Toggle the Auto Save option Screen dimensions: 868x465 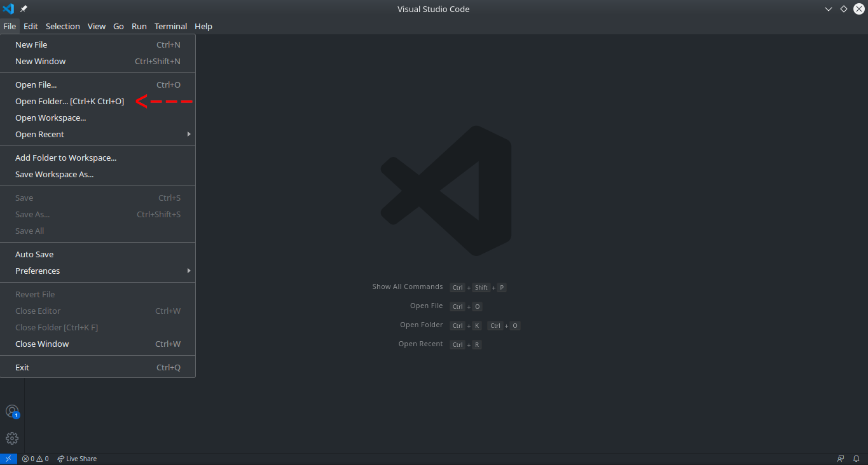[34, 254]
